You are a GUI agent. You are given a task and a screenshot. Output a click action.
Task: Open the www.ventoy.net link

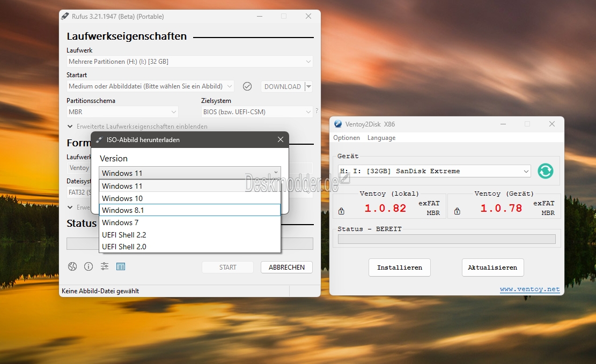(529, 289)
